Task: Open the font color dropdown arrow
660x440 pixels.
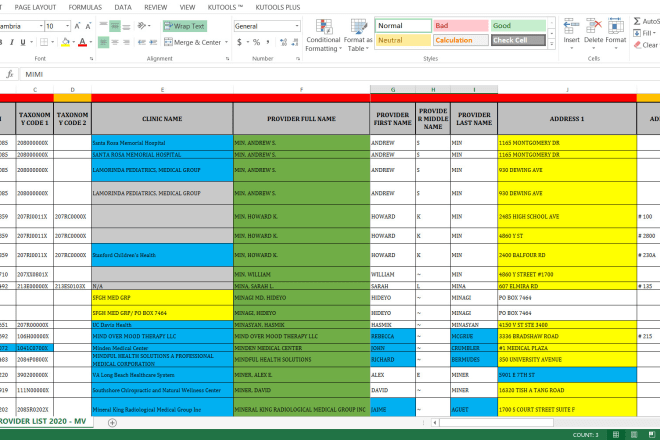Action: coord(91,42)
